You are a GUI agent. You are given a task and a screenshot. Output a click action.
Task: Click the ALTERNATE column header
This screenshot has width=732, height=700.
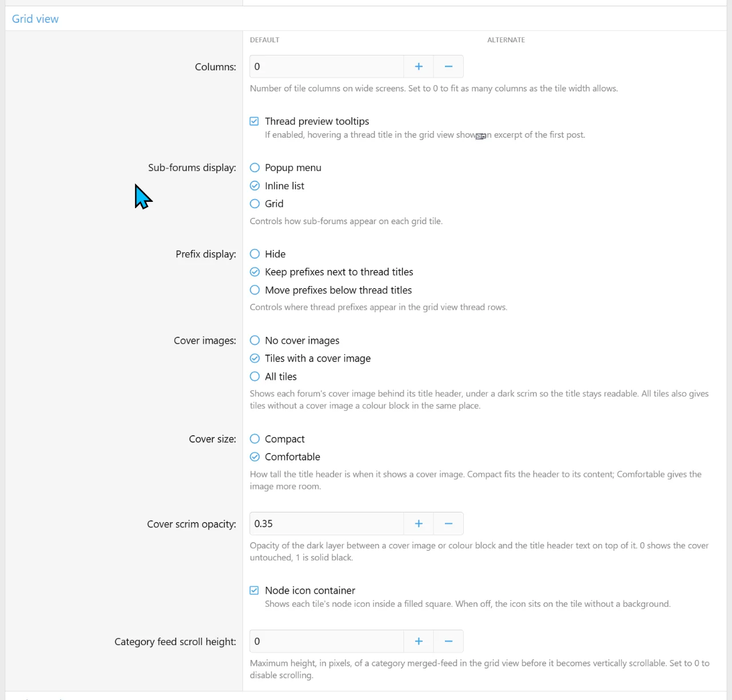pos(506,40)
